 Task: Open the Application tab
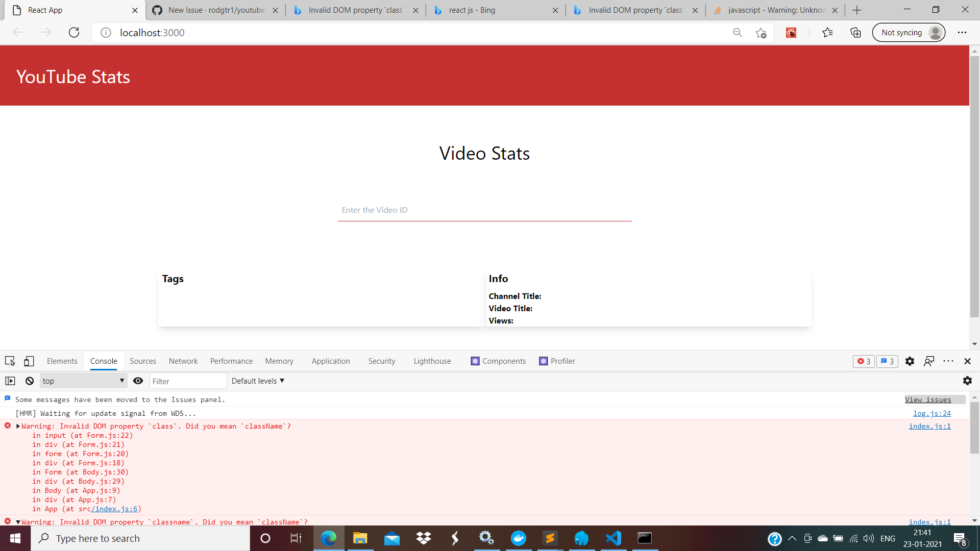tap(331, 361)
